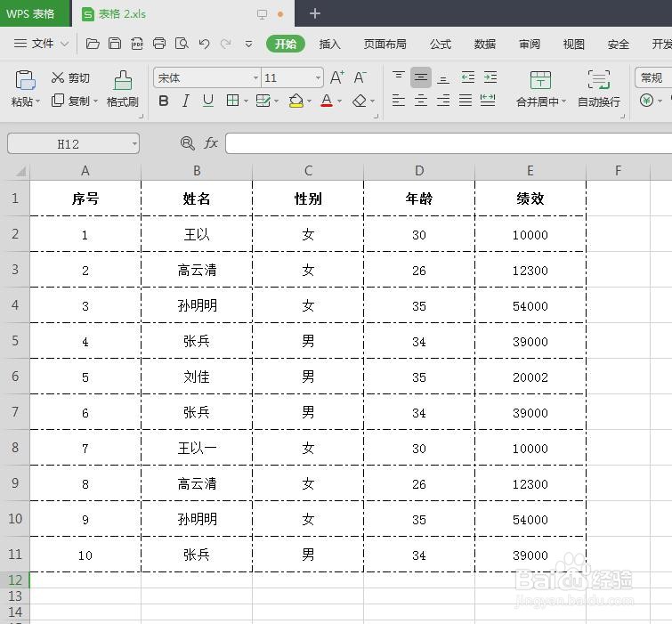Click 自动换行 wrap text

(x=599, y=89)
